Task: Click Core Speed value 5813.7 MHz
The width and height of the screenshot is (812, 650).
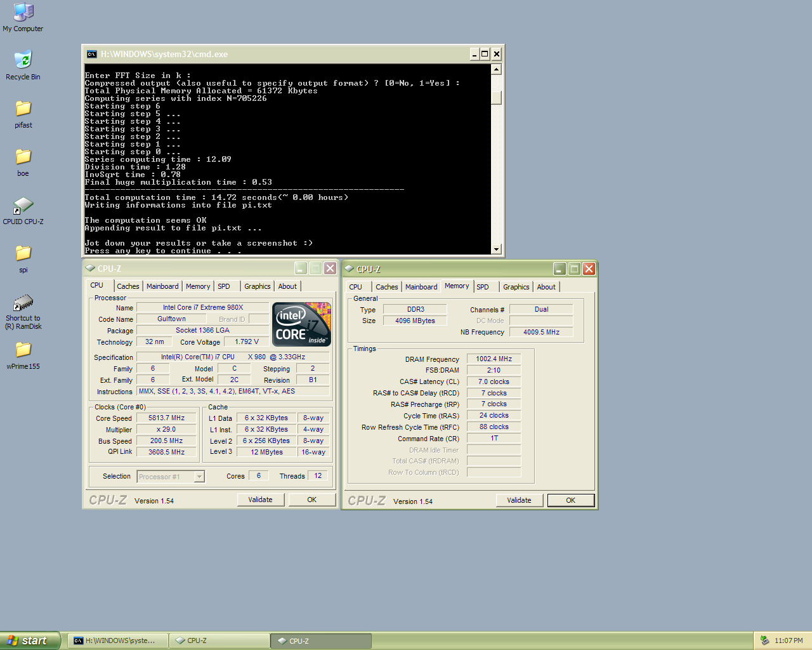Action: coord(167,418)
